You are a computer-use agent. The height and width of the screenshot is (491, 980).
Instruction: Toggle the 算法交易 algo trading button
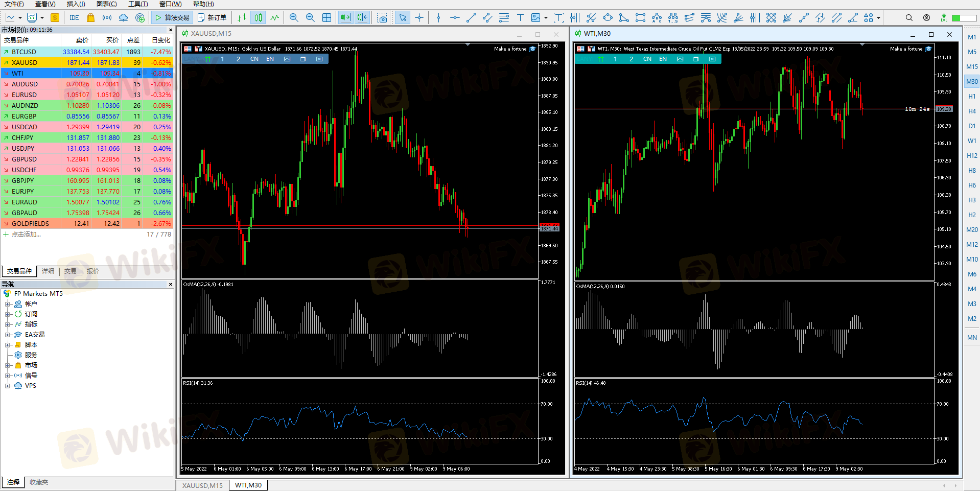(172, 18)
